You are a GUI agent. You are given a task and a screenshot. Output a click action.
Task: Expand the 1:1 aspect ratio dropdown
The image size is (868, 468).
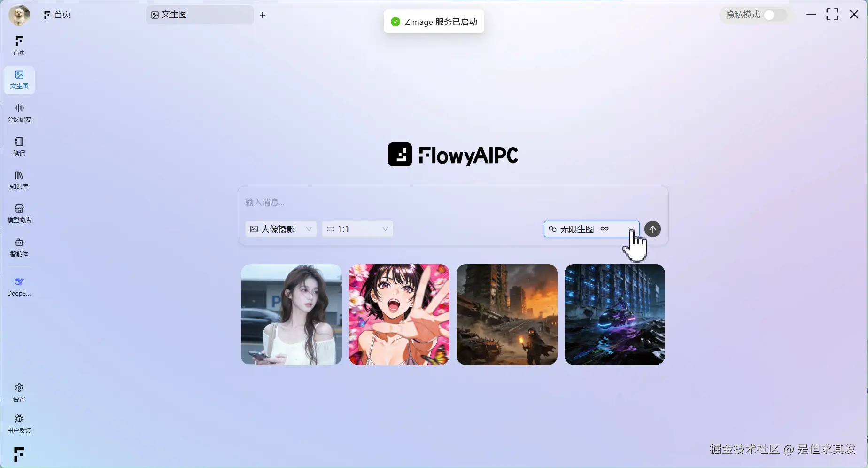(357, 229)
